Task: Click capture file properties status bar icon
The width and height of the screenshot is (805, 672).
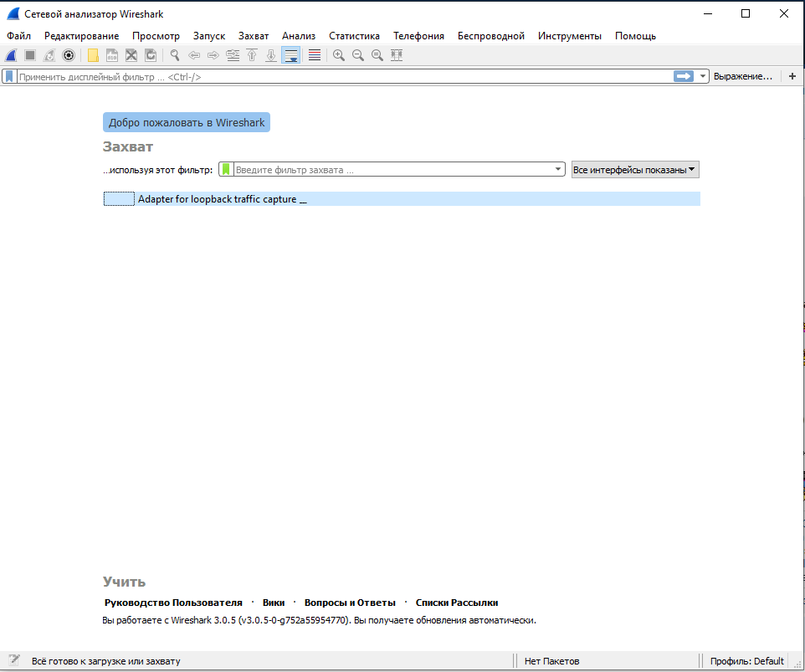Action: point(14,660)
